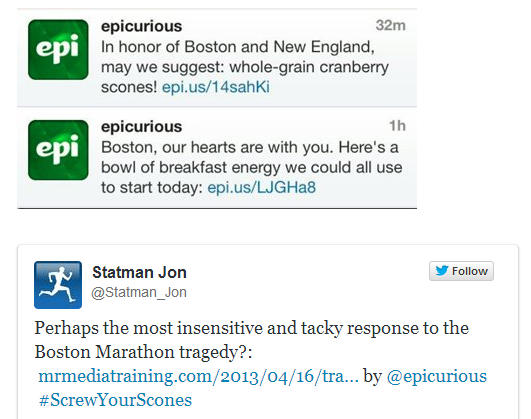This screenshot has height=419, width=531.
Task: Click the epicurious name above breakfast tweet
Action: [x=142, y=126]
